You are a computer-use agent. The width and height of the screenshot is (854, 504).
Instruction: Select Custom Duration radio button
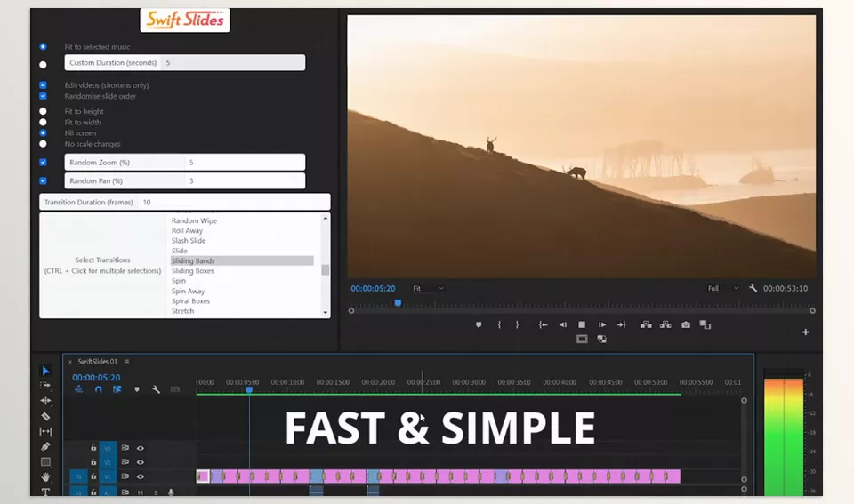(x=43, y=64)
